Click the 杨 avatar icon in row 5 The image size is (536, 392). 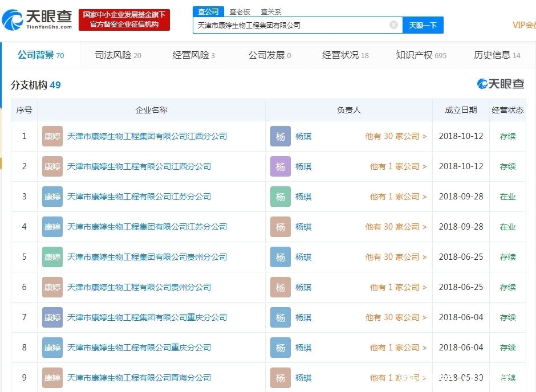281,257
